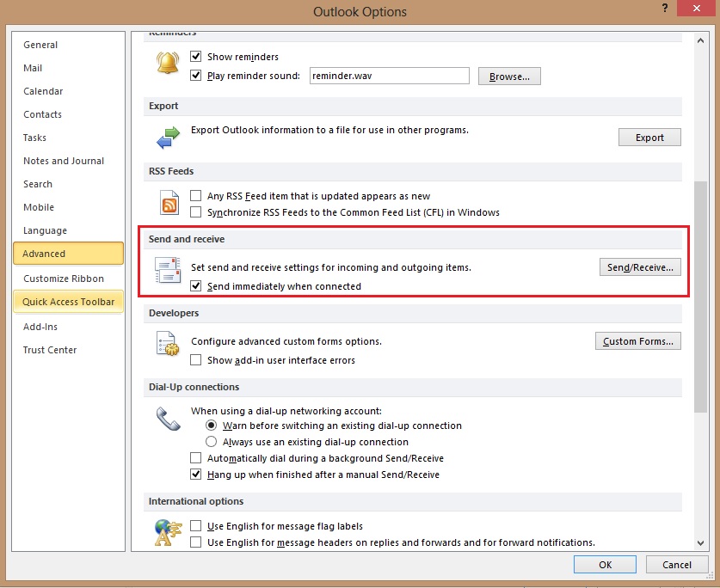
Task: Click the Developers custom forms icon
Action: pos(168,344)
